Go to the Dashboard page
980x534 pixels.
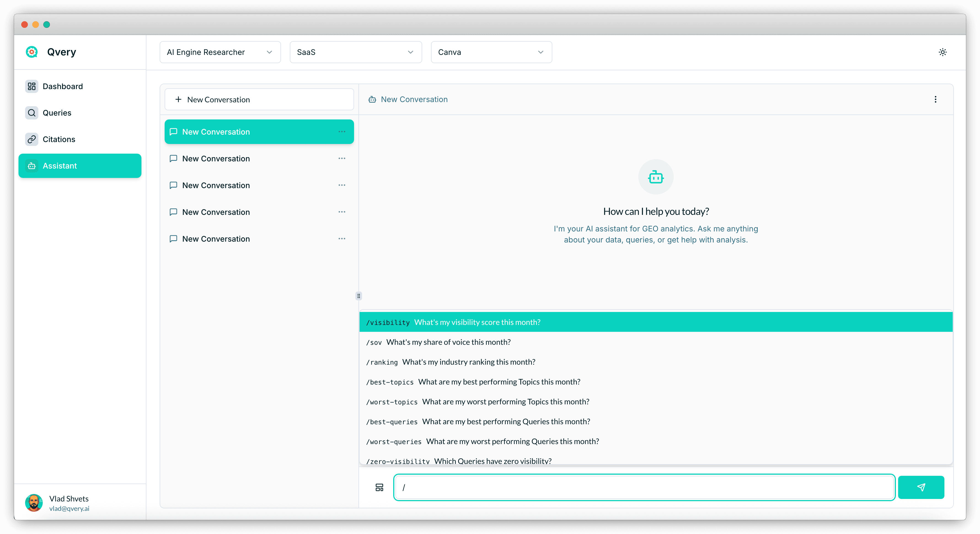click(x=62, y=86)
